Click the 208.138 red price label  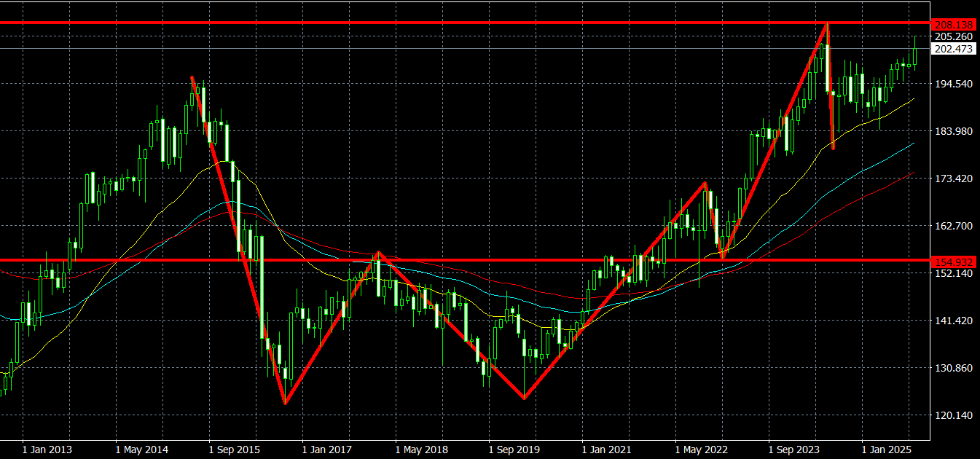(x=953, y=24)
